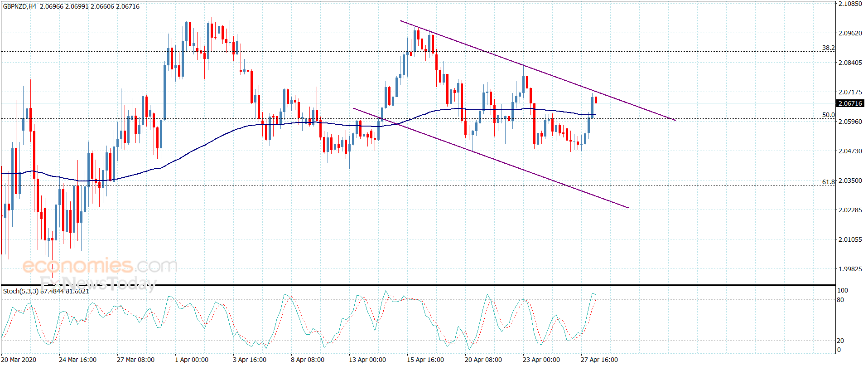Click the stochastic 20 level label

[x=840, y=341]
